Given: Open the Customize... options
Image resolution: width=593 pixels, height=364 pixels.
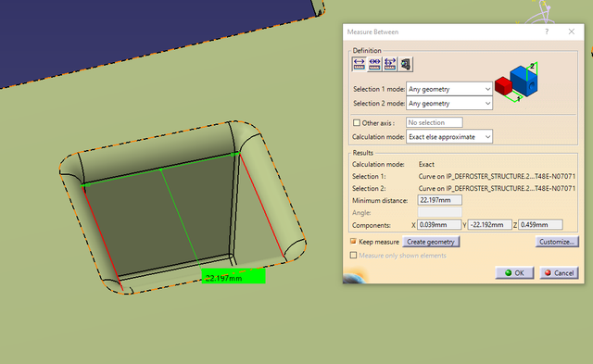Looking at the screenshot, I should pyautogui.click(x=557, y=242).
